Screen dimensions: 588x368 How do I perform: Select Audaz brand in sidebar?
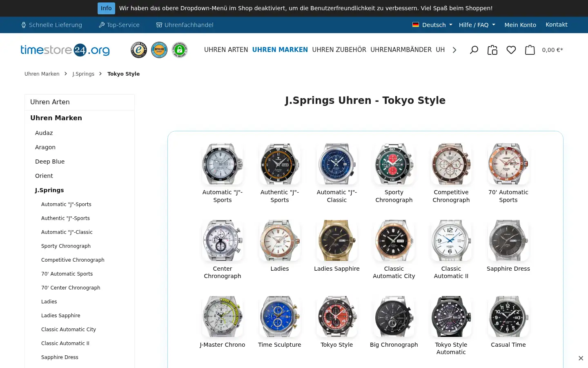tap(44, 133)
